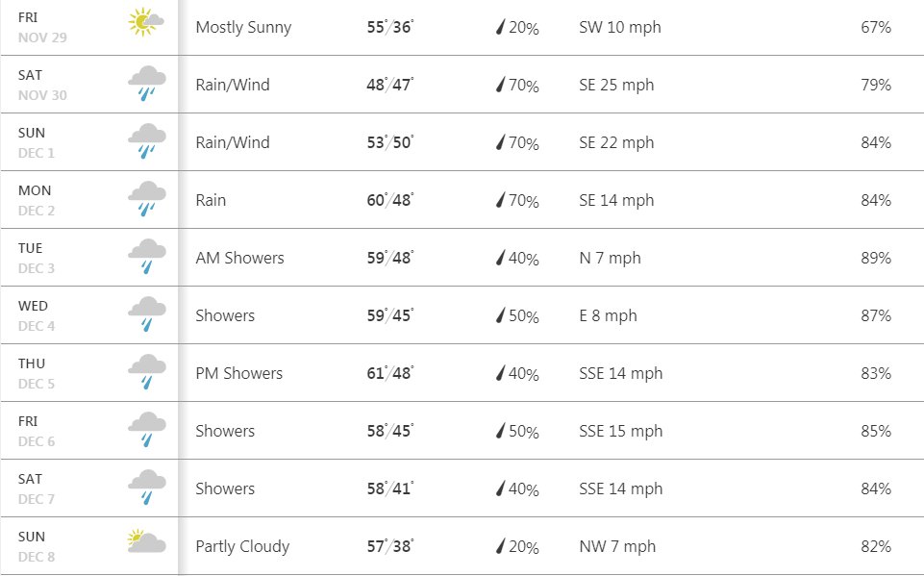
Task: Click the Partly Cloudy icon for Dec 8
Action: (x=146, y=540)
